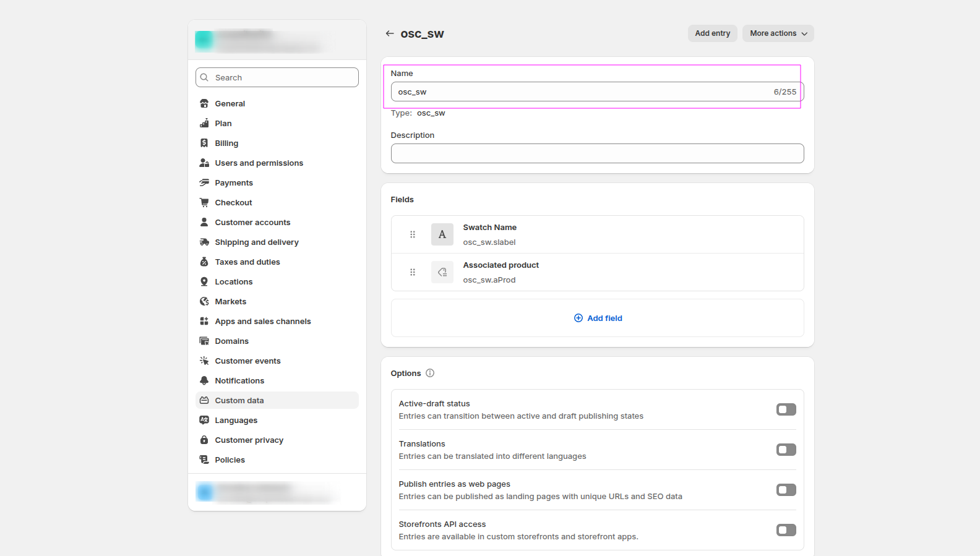Click the Add entry button
This screenshot has width=980, height=556.
tap(713, 33)
